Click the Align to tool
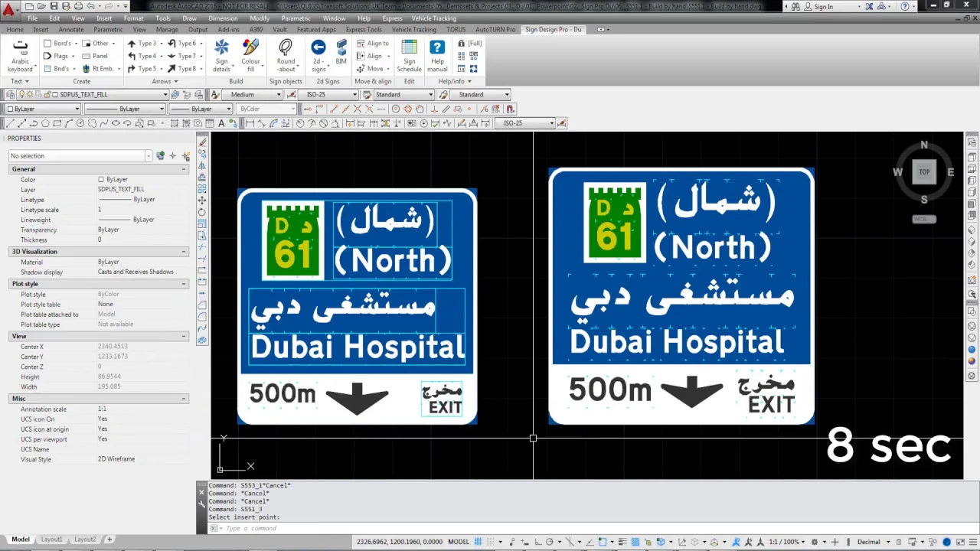980x551 pixels. (373, 44)
